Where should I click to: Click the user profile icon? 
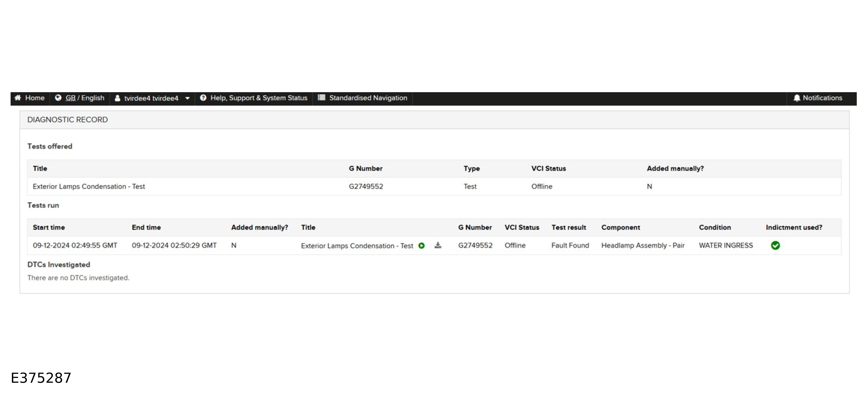(117, 98)
